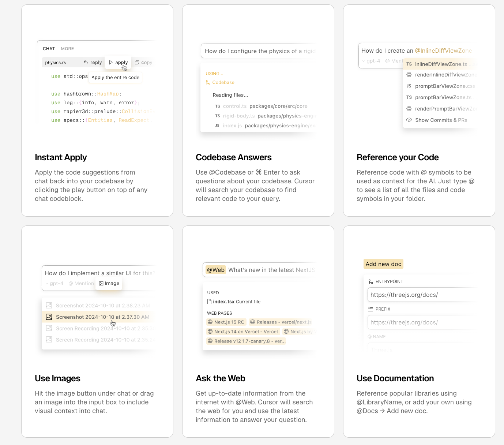Open the @Mention picker
Image resolution: width=504 pixels, height=445 pixels.
pyautogui.click(x=81, y=283)
